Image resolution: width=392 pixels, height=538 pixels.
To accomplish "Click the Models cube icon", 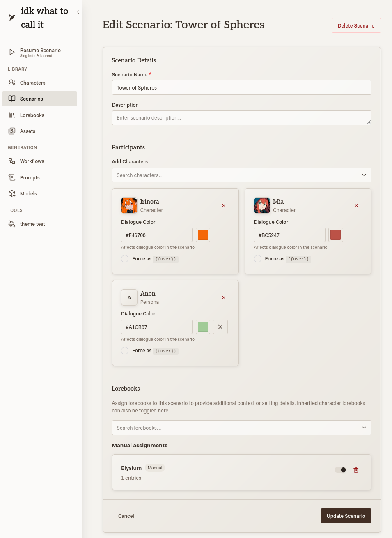I will (x=12, y=193).
